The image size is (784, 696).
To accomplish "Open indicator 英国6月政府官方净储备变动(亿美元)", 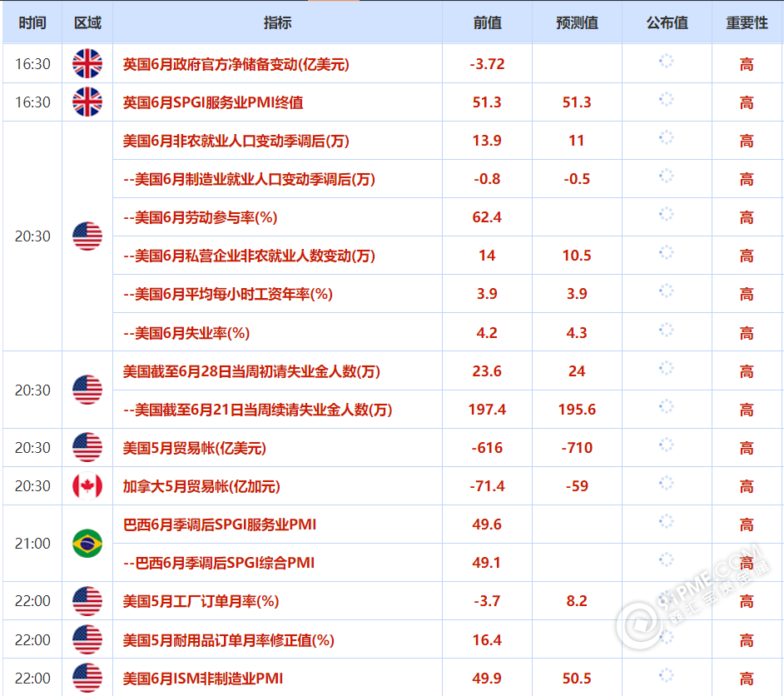I will (x=236, y=64).
